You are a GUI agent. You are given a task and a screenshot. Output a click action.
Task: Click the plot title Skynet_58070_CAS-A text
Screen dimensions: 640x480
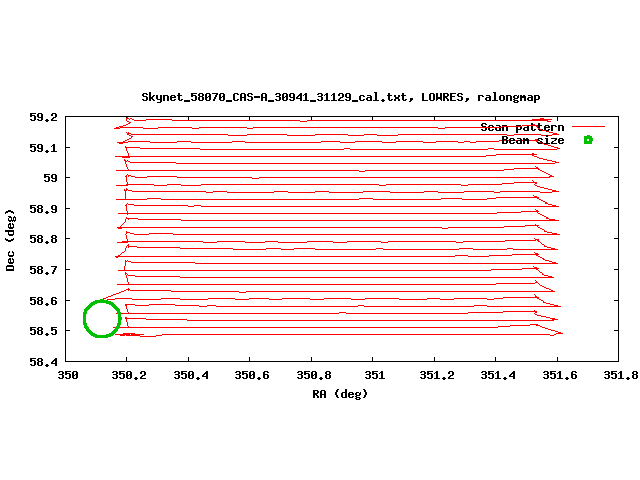coord(341,97)
